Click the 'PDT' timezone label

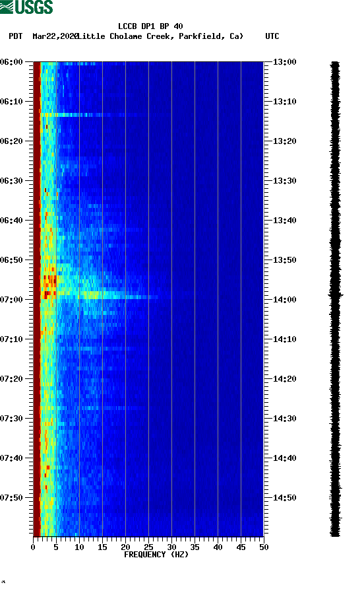click(16, 36)
